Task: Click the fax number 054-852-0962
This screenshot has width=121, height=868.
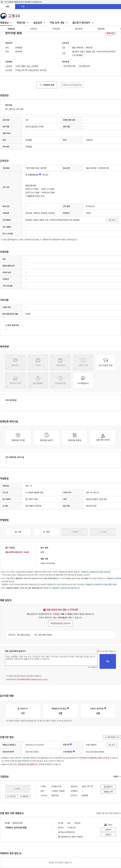Action: click(45, 635)
